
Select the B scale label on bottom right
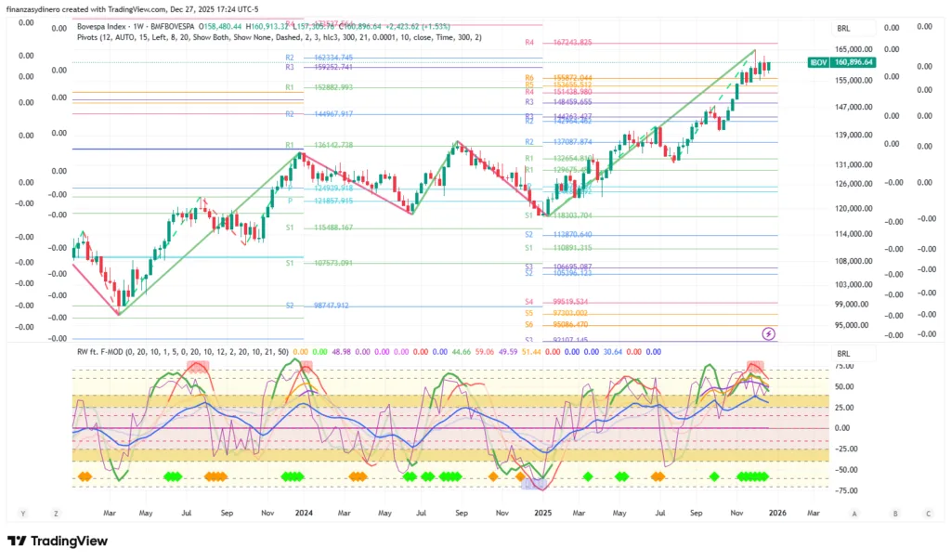coord(896,513)
